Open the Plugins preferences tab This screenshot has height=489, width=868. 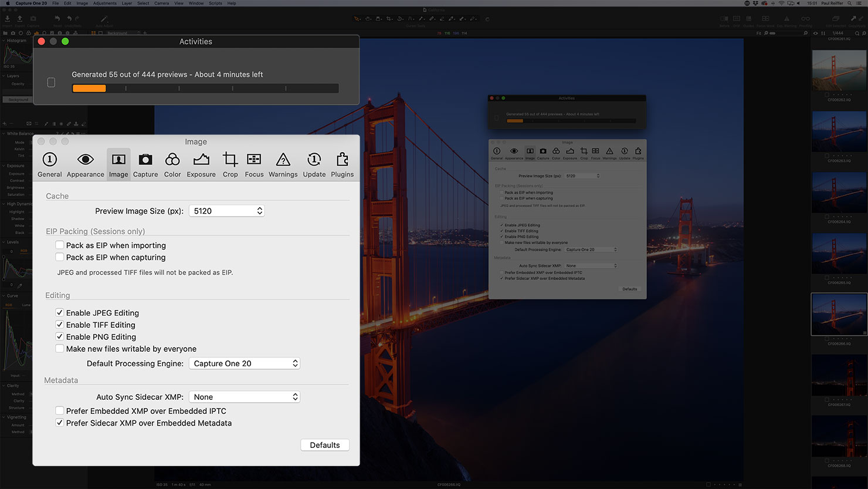click(342, 165)
